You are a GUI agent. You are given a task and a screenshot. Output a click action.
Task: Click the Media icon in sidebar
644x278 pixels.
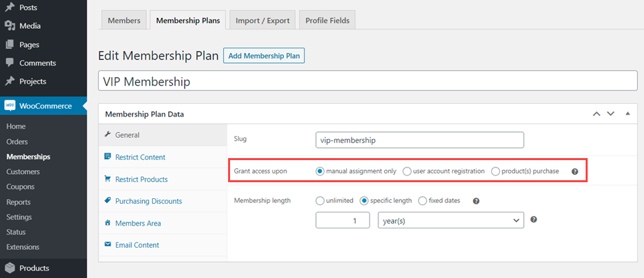(10, 26)
